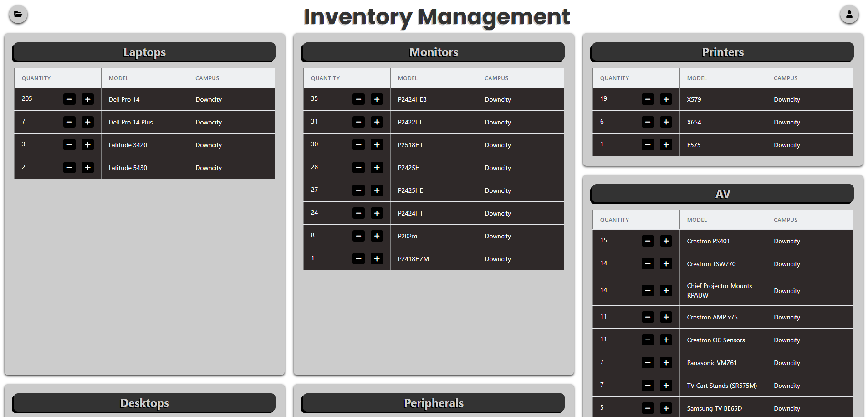This screenshot has width=868, height=417.
Task: Click the Quantity column header in Monitors
Action: pos(325,78)
